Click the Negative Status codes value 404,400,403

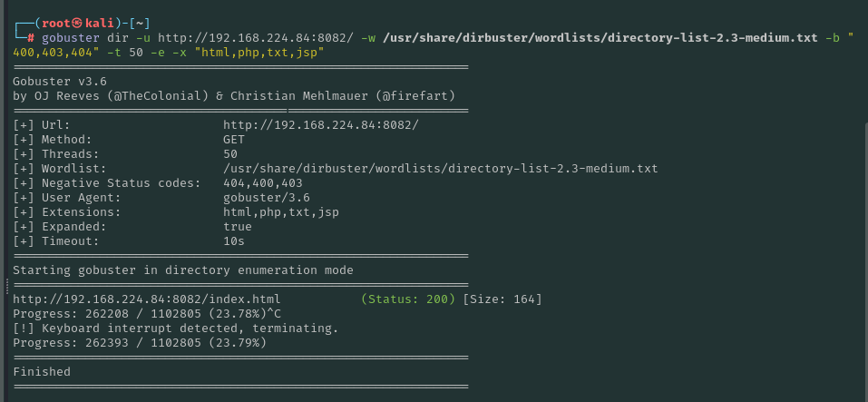click(x=263, y=182)
